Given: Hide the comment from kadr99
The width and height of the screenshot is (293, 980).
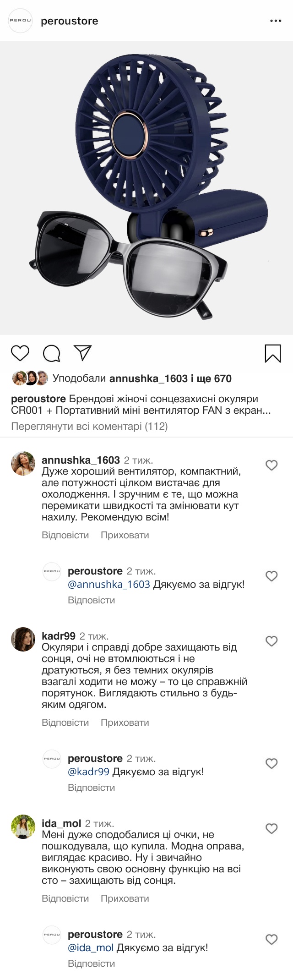Looking at the screenshot, I should point(125,723).
